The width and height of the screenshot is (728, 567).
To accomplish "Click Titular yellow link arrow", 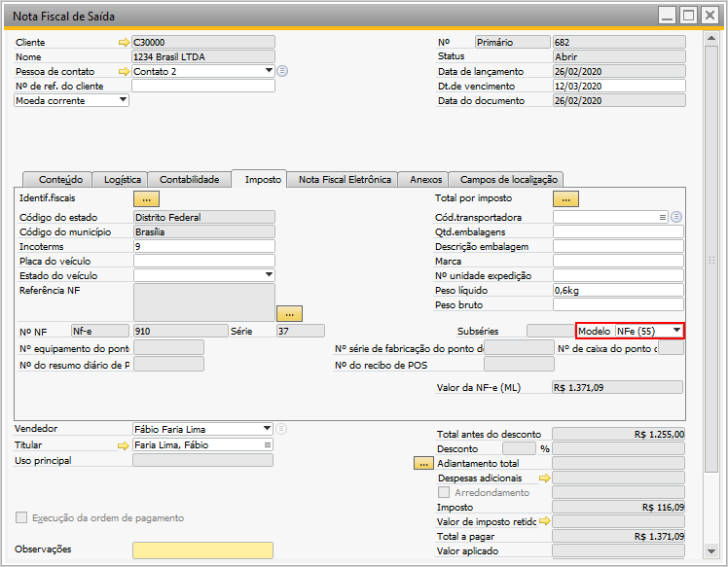I will click(123, 445).
